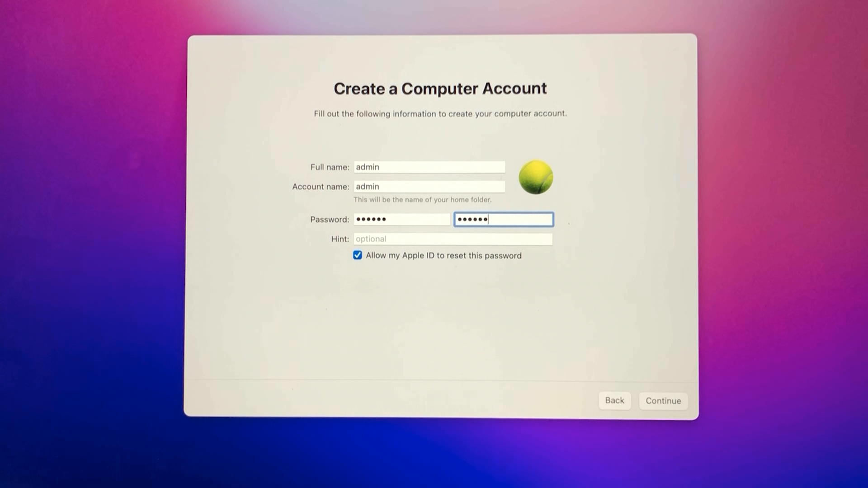Click the home folder name note text
868x488 pixels.
coord(422,200)
